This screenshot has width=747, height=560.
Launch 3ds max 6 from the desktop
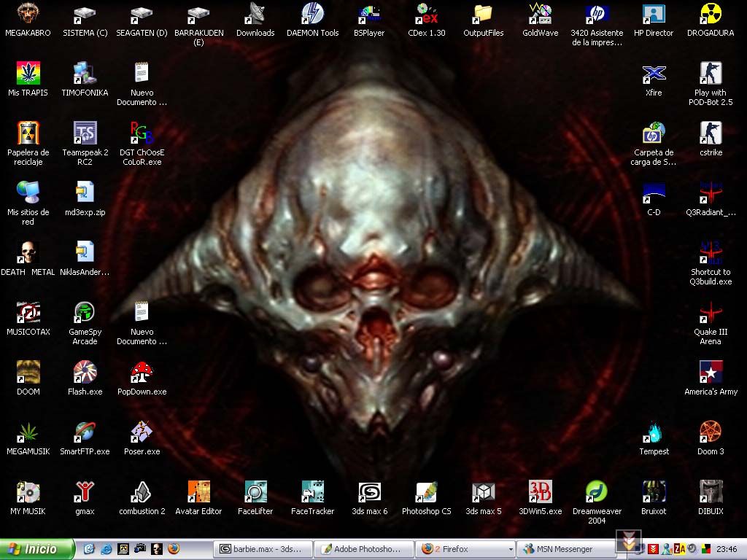coord(369,491)
